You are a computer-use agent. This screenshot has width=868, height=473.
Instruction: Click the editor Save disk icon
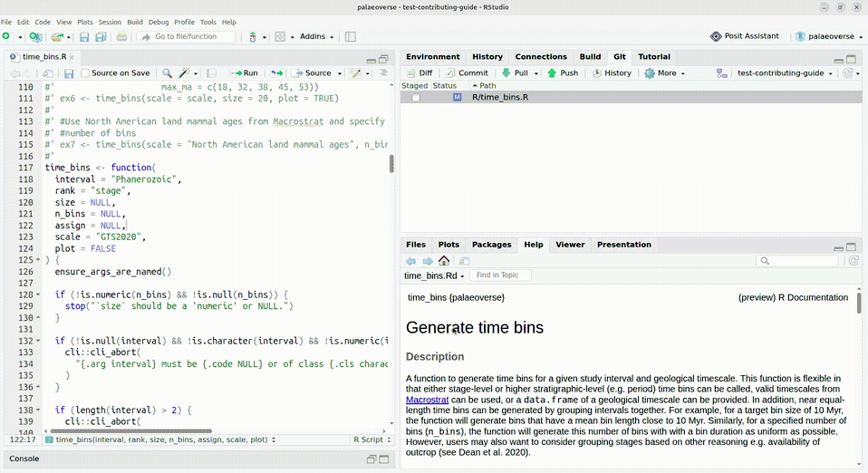coord(69,73)
